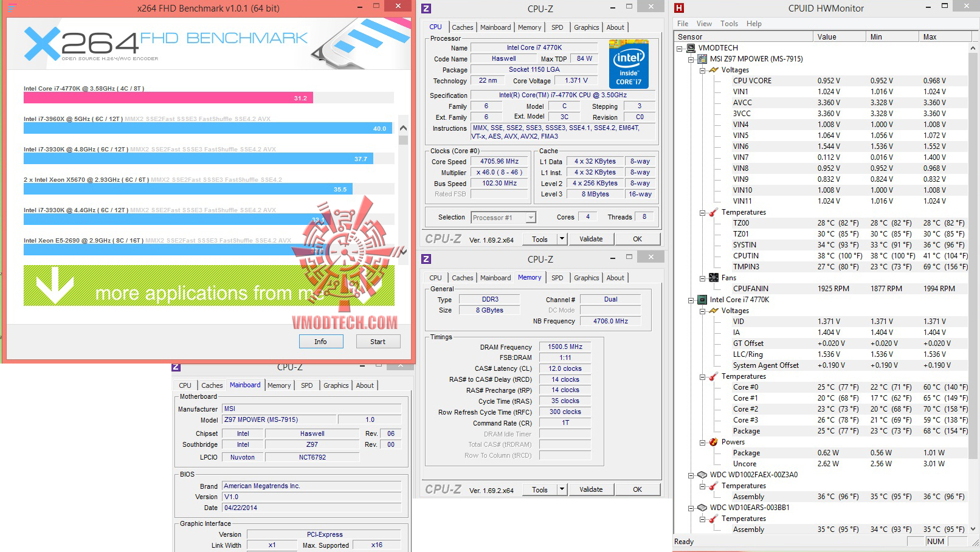Click the WDC WD10EARS drive icon
The width and height of the screenshot is (980, 552).
[x=702, y=508]
